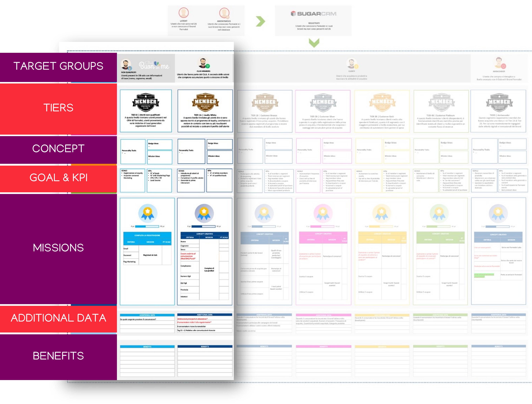Select the TARGET GROUPS section label

[58, 66]
